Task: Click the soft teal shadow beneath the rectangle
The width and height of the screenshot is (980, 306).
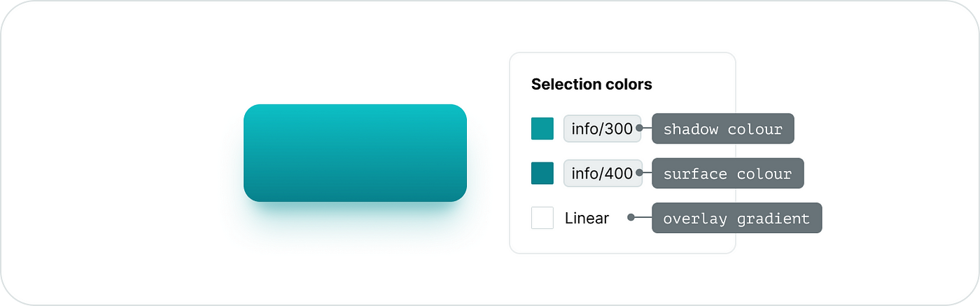Action: point(355,214)
